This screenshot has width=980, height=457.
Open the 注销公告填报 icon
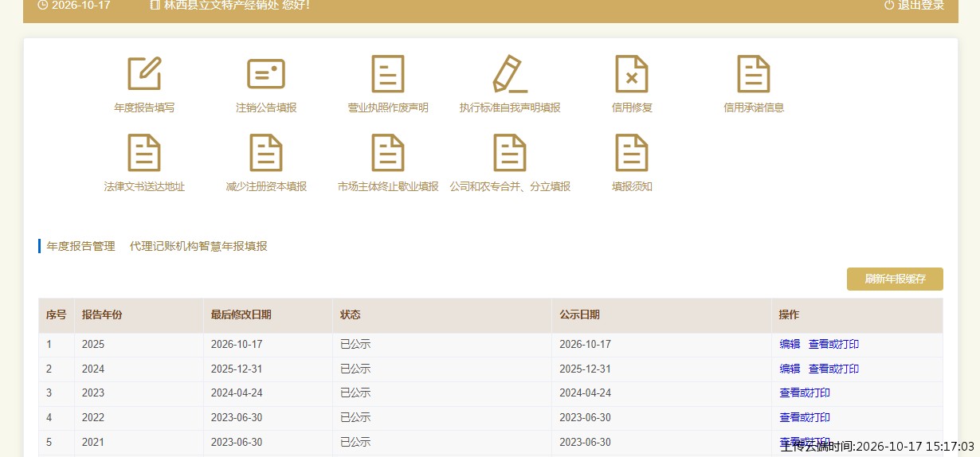[x=266, y=74]
